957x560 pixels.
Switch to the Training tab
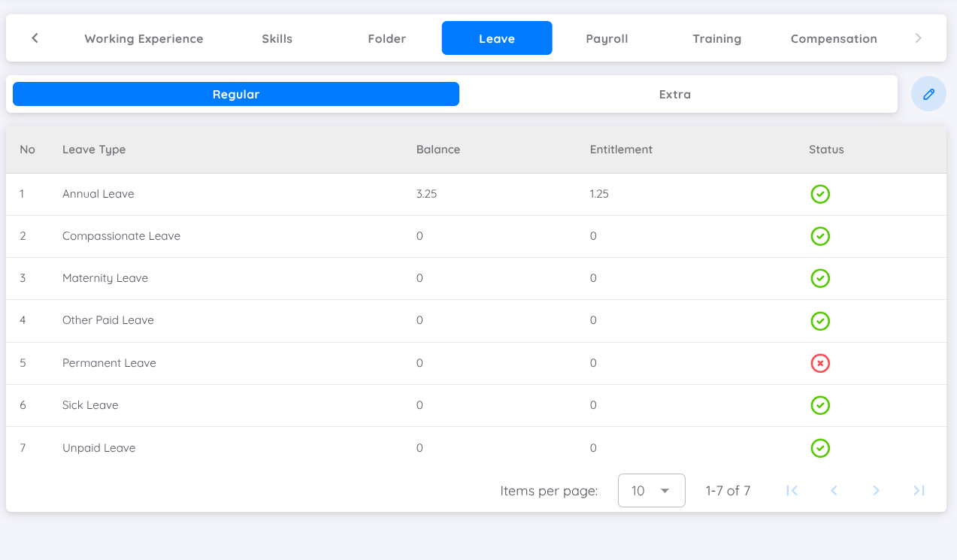point(716,38)
